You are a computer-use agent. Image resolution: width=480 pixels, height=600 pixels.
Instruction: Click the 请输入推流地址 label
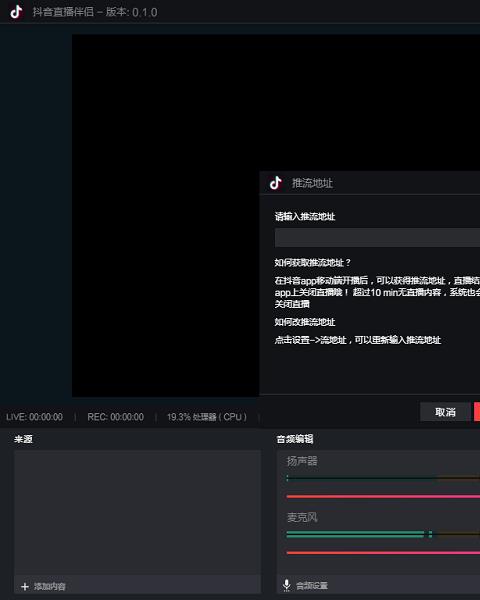[x=305, y=217]
